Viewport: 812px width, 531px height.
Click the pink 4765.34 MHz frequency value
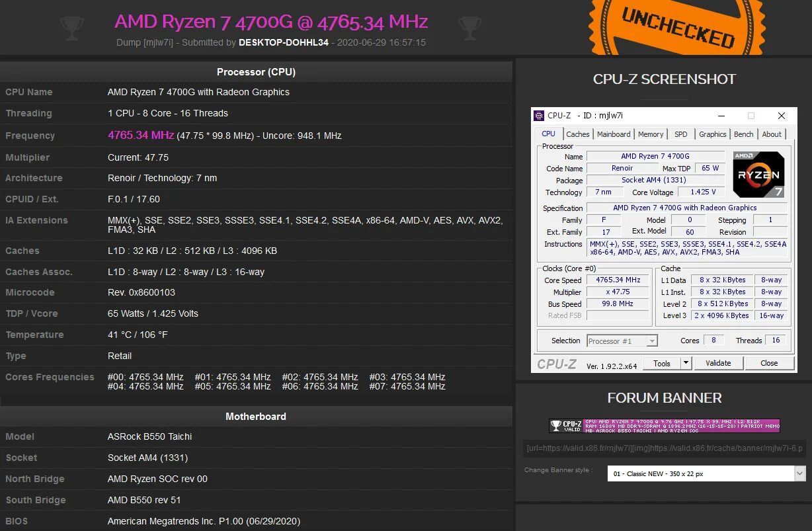click(x=141, y=135)
